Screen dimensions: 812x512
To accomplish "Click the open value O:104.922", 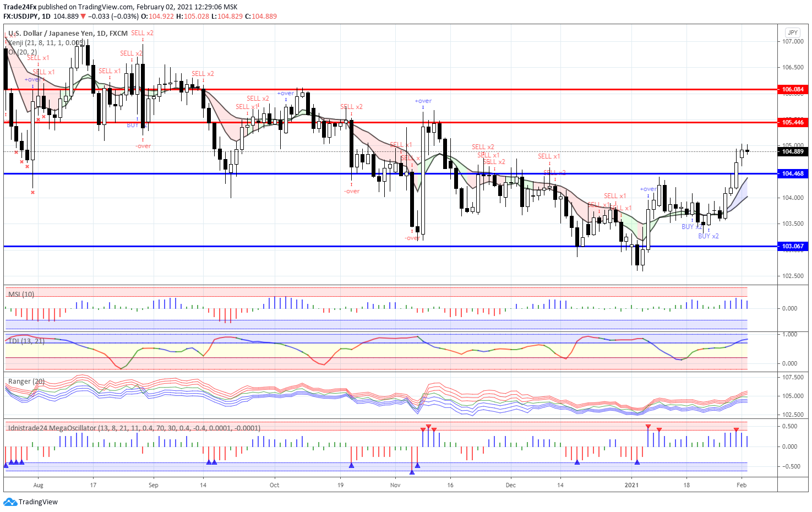I will click(157, 17).
